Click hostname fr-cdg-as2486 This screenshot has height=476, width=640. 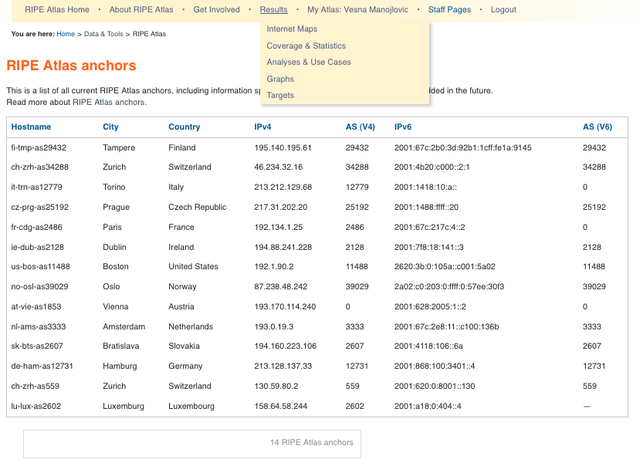[x=37, y=227]
